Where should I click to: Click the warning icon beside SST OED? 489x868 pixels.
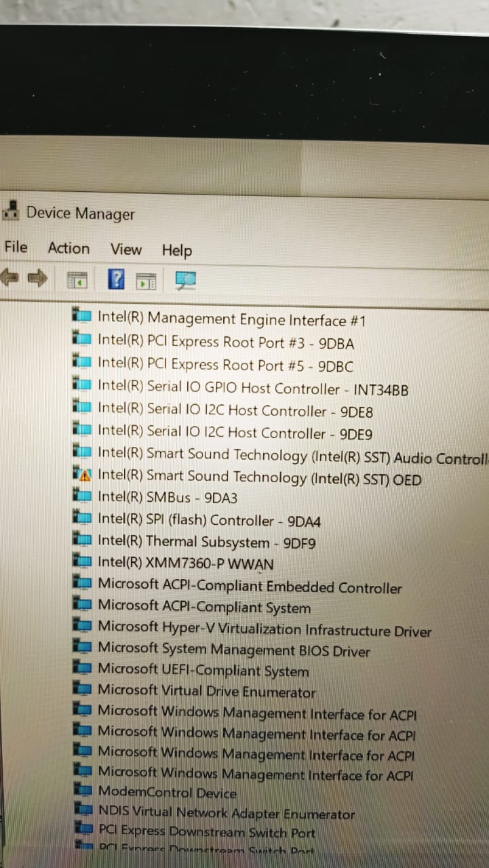(x=82, y=475)
